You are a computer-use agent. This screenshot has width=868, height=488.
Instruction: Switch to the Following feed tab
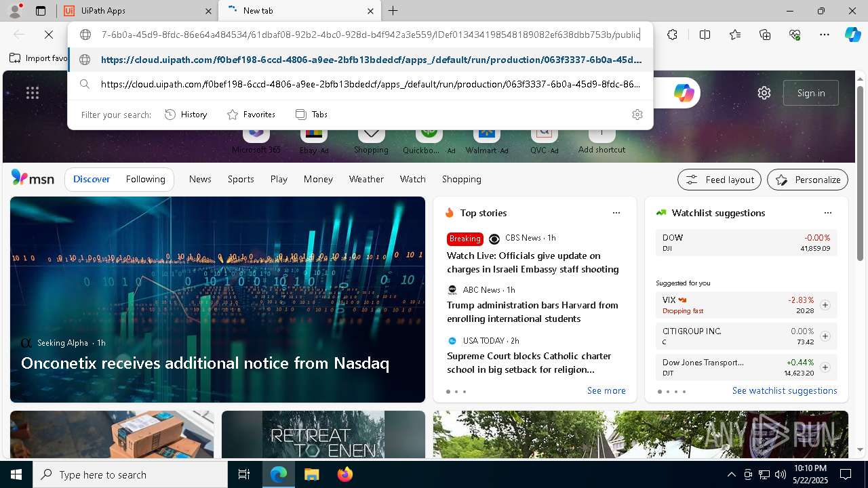(x=146, y=179)
